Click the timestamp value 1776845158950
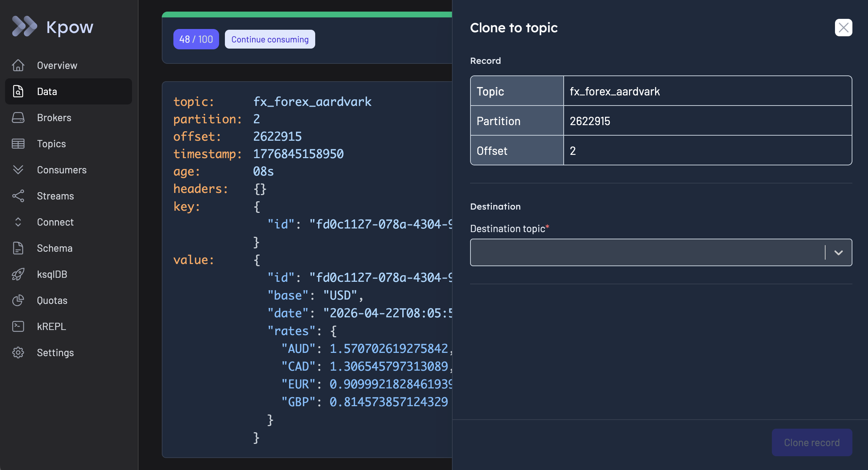Image resolution: width=868 pixels, height=470 pixels. click(298, 154)
